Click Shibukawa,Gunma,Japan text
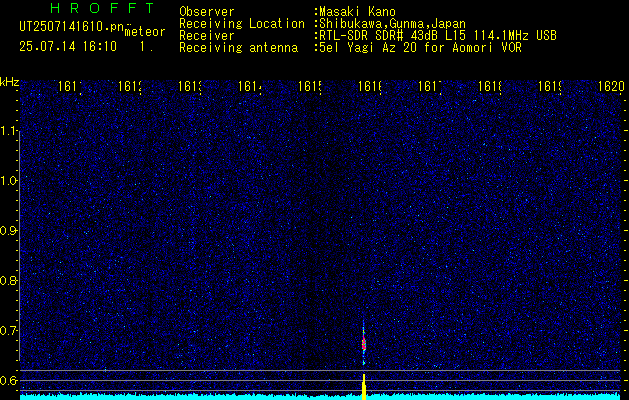Viewport: 629px width, 400px height. tap(392, 24)
